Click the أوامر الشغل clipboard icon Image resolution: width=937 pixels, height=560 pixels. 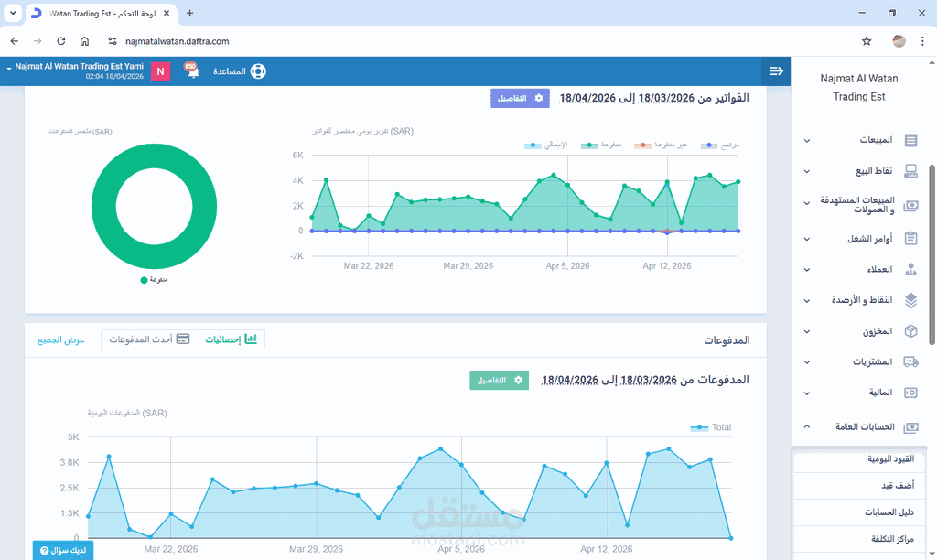910,239
